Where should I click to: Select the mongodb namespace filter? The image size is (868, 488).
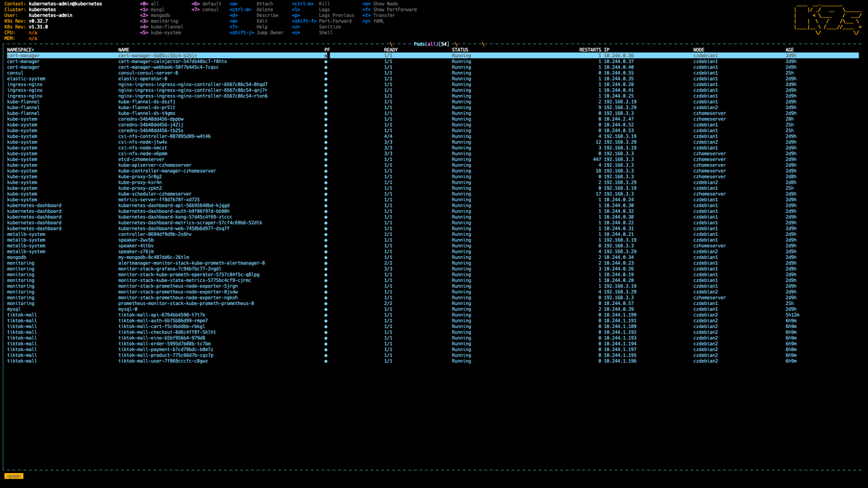160,15
